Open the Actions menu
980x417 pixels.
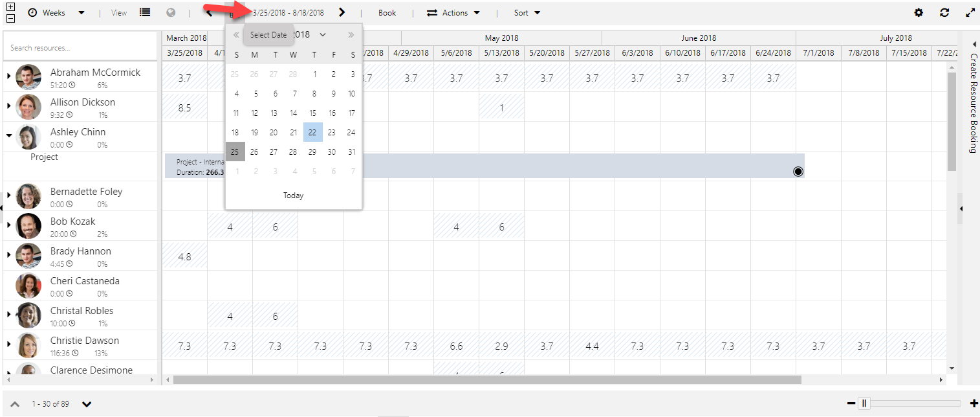pyautogui.click(x=453, y=12)
